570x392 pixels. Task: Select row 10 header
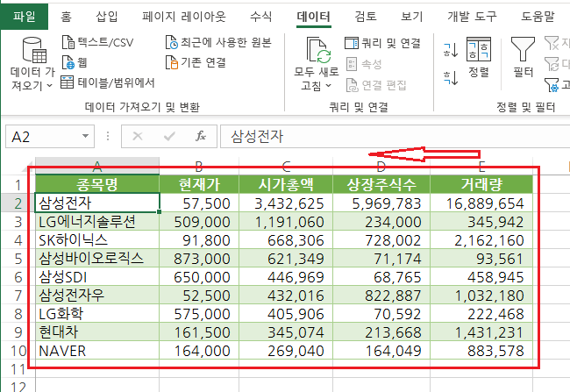[x=18, y=351]
